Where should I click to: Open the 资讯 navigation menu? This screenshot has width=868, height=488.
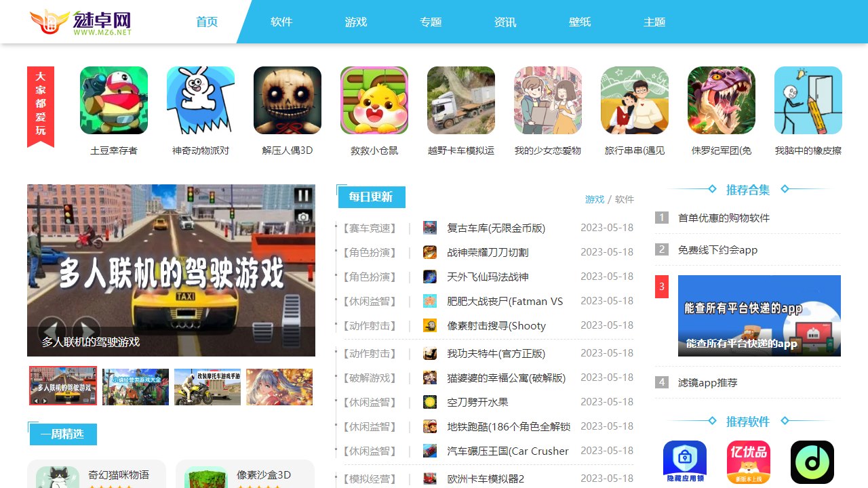coord(505,22)
